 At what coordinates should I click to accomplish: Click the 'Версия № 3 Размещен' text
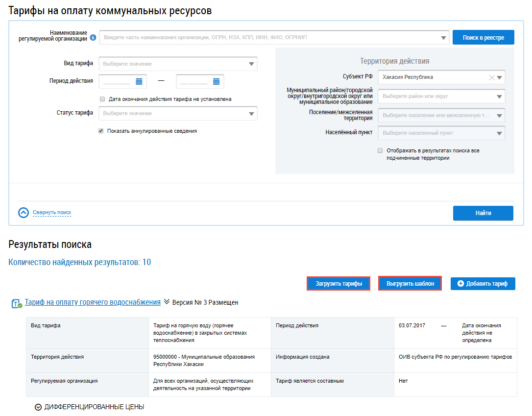(205, 302)
